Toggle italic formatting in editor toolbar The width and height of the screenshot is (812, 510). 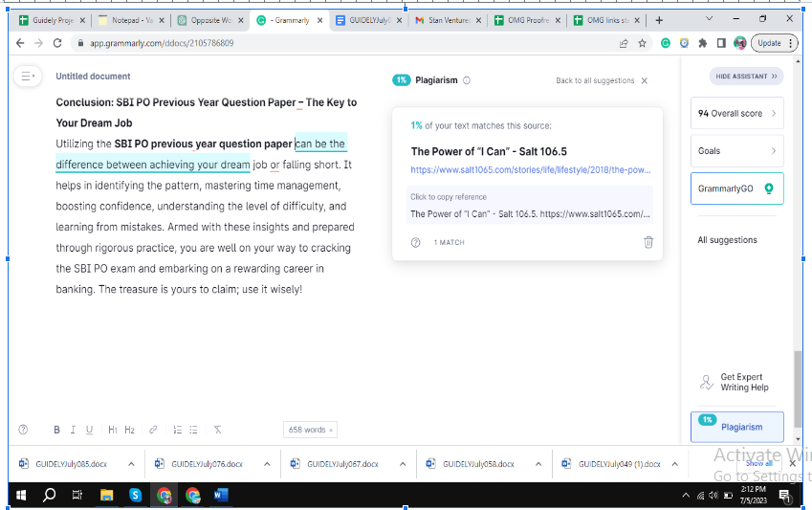73,430
